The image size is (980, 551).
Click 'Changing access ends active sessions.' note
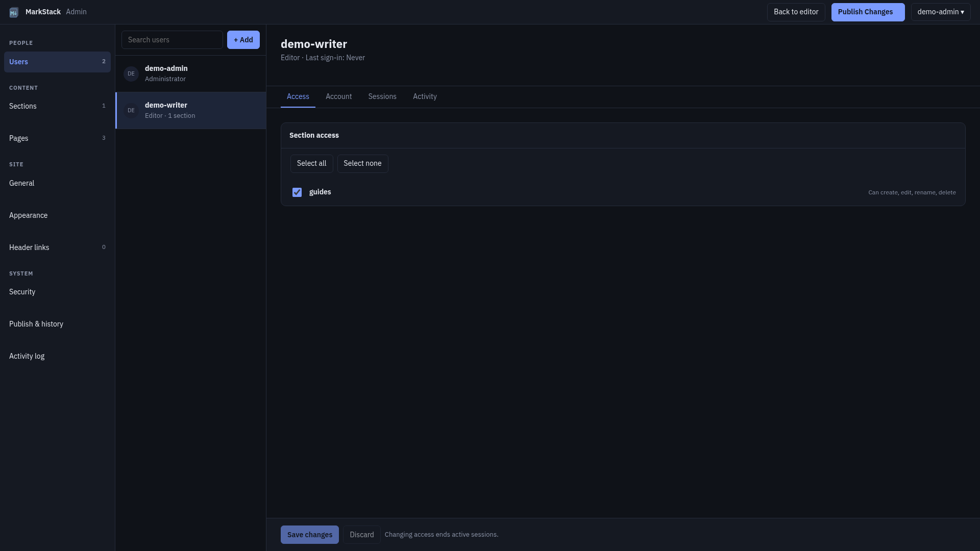coord(442,535)
